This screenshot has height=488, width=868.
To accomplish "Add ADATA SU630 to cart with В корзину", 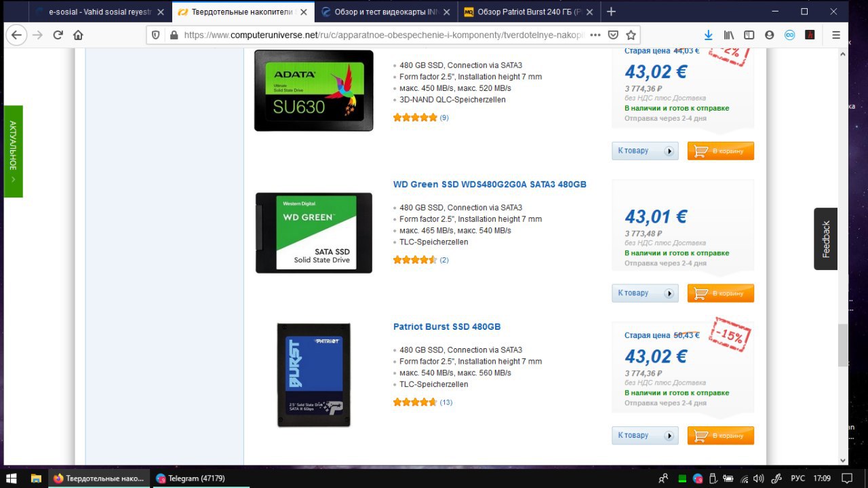I will click(721, 151).
